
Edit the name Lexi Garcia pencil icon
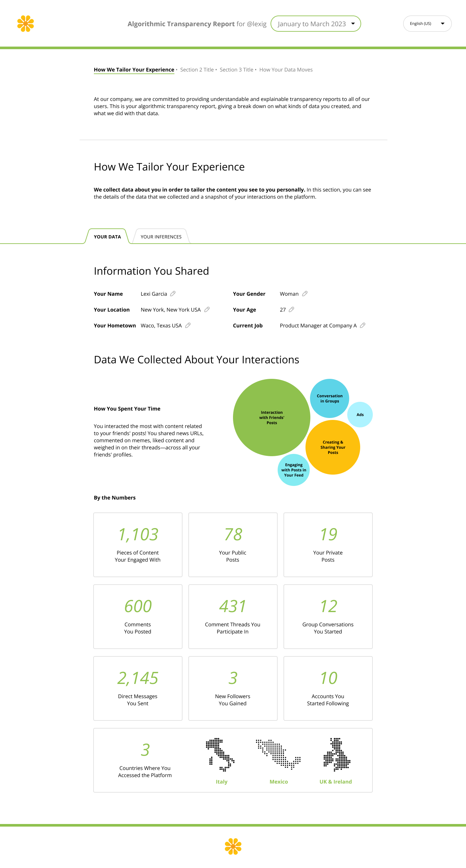173,293
